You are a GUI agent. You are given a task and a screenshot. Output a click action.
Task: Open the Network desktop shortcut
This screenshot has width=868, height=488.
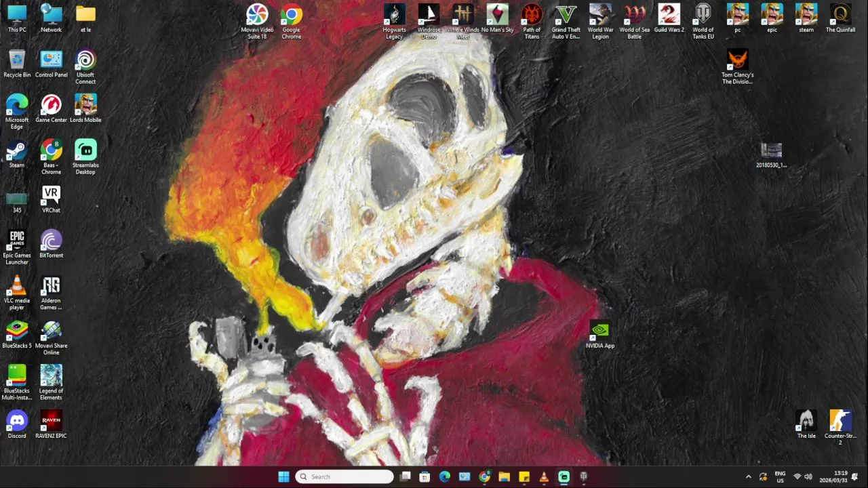coord(51,18)
